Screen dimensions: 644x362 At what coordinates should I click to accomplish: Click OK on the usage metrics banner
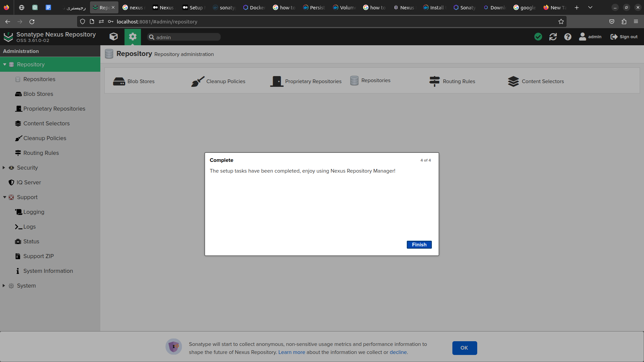464,348
